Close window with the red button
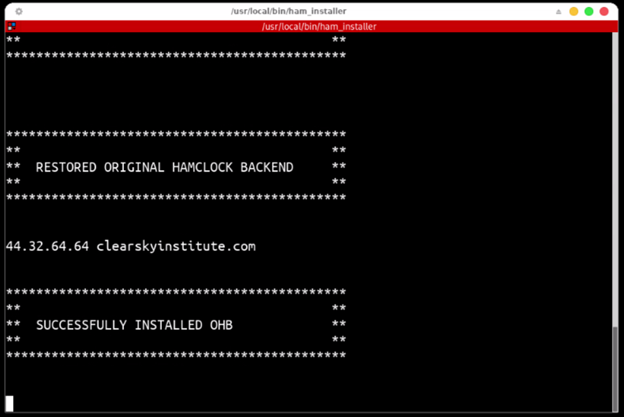 click(x=604, y=11)
